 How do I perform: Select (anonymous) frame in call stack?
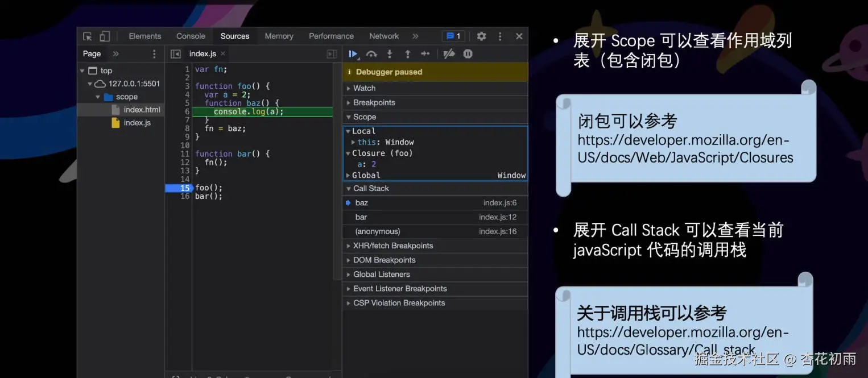[435, 231]
